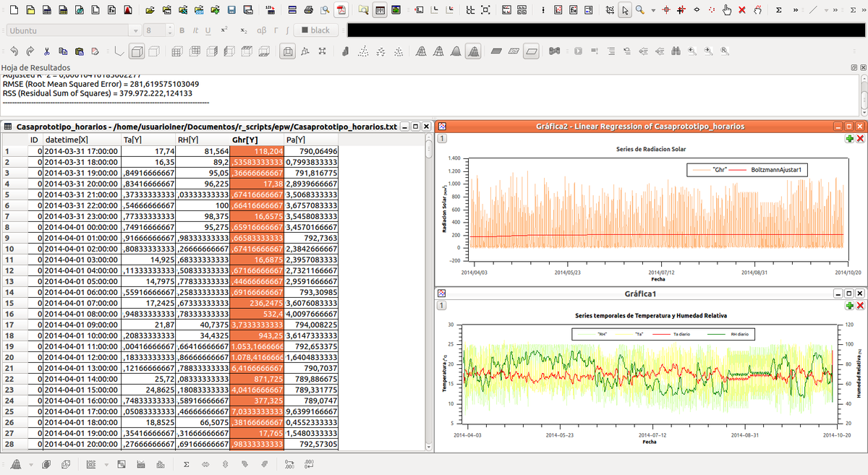The height and width of the screenshot is (475, 868).
Task: Add layer with green plus in Gráfica1
Action: (848, 307)
